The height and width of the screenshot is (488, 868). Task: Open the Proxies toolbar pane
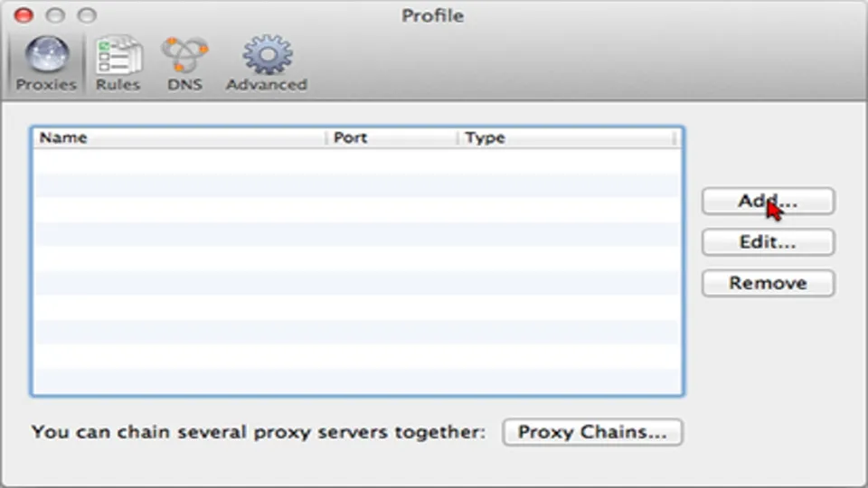click(x=45, y=63)
